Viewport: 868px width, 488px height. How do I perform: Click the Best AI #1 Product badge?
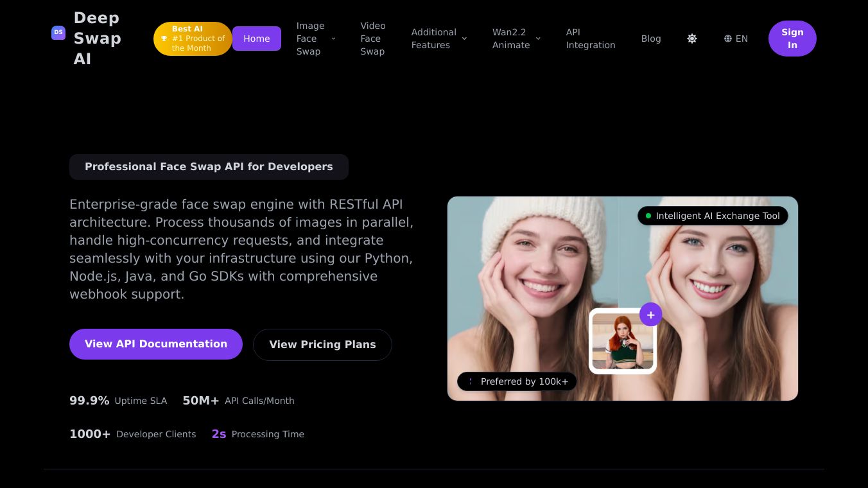point(193,39)
